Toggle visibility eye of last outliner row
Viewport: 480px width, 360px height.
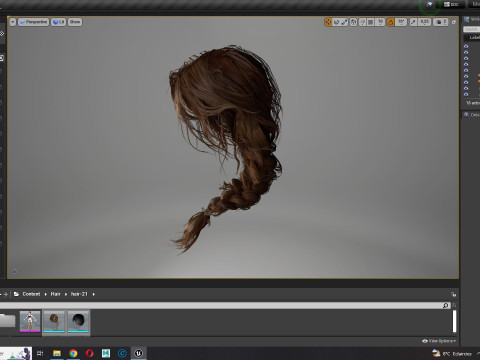click(466, 94)
